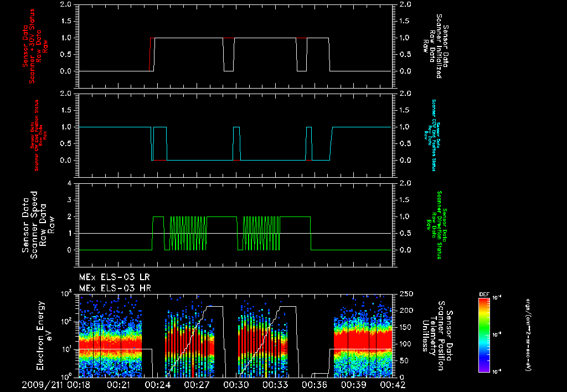The height and width of the screenshot is (392, 567).
Task: Click the 00:30 time axis label
Action: coord(236,385)
